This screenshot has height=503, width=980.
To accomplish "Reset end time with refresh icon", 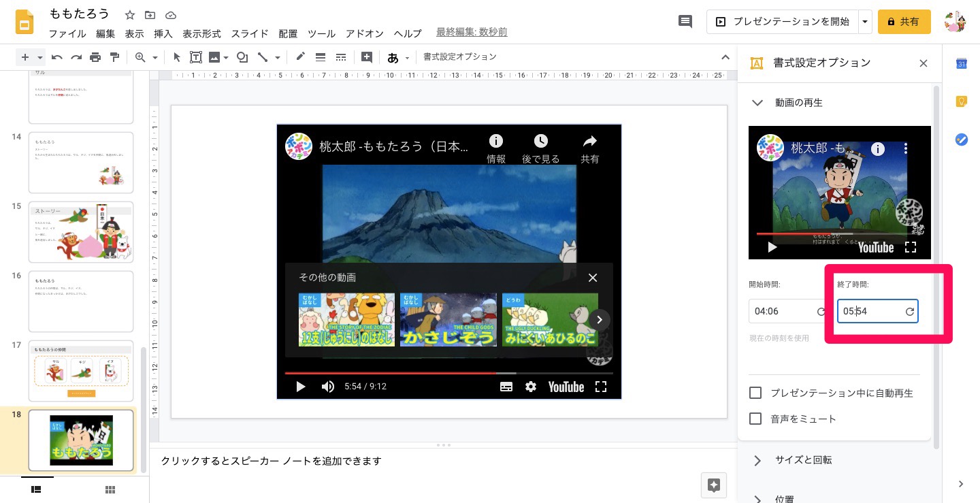I will 910,312.
